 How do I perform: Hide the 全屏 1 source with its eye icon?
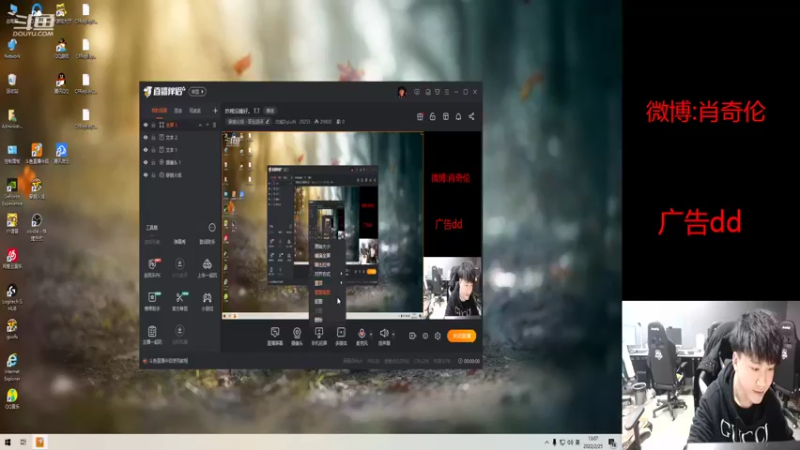(145, 124)
